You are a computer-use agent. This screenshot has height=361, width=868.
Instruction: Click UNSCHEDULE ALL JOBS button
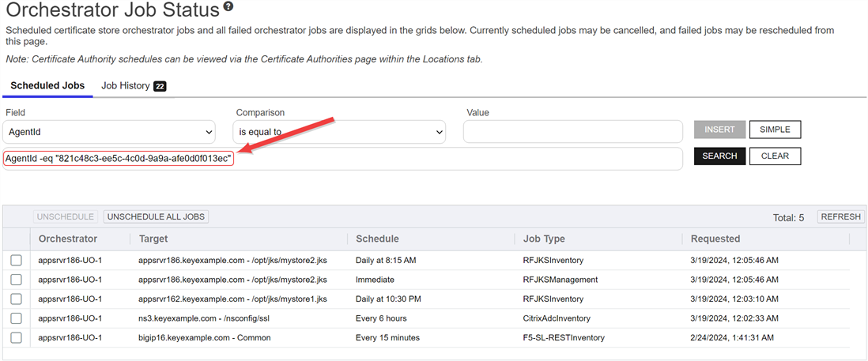coord(156,216)
